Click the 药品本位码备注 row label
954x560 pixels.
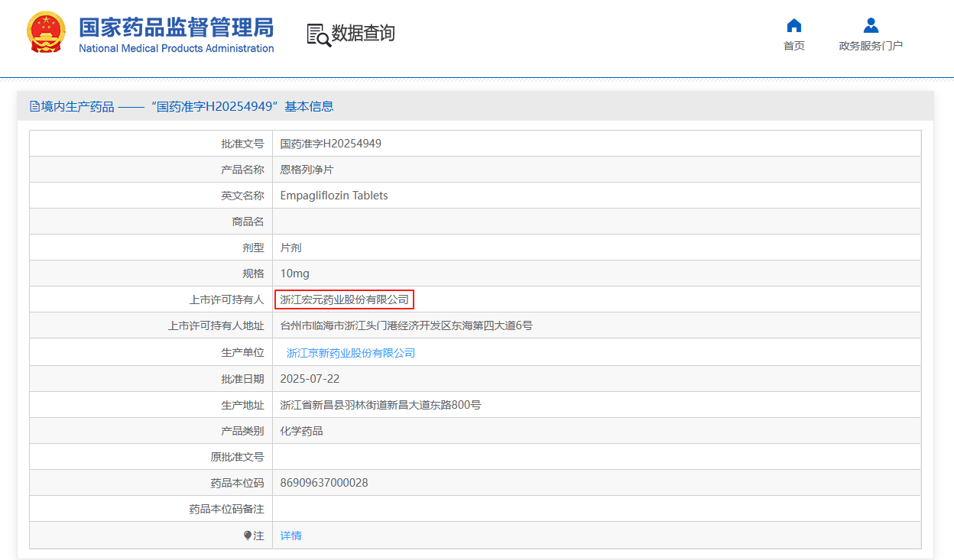pyautogui.click(x=226, y=509)
